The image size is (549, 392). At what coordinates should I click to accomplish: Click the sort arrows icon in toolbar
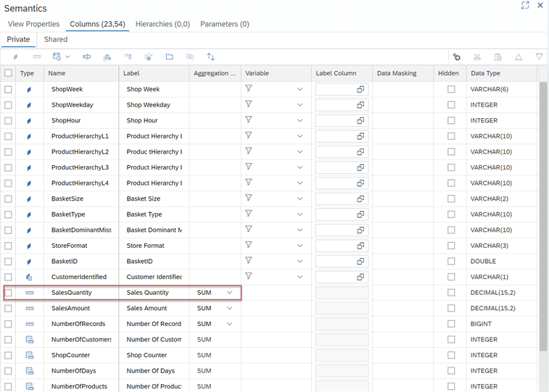click(210, 57)
